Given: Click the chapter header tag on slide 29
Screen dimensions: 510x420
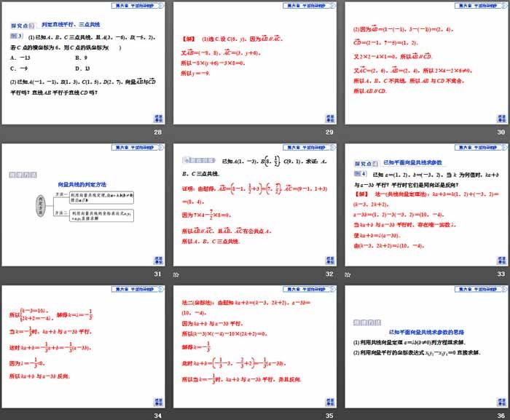Looking at the screenshot, I should 309,6.
